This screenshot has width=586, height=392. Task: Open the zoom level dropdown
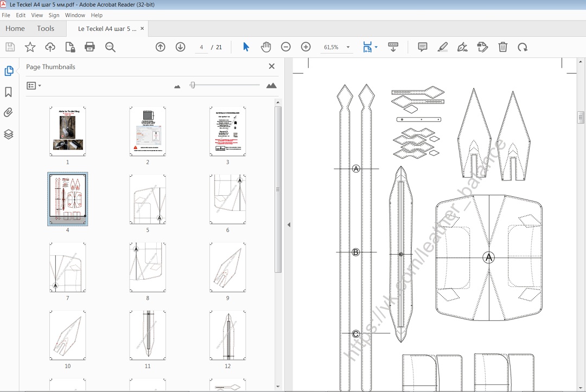point(348,48)
